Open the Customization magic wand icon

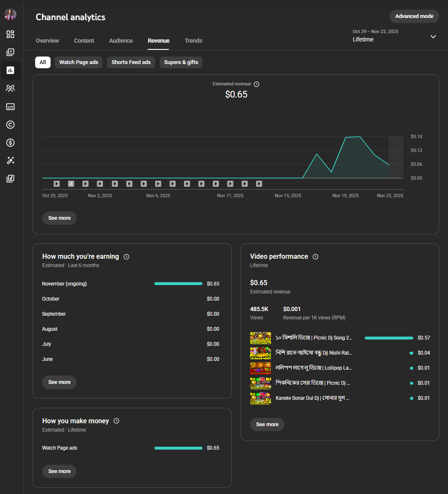10,161
